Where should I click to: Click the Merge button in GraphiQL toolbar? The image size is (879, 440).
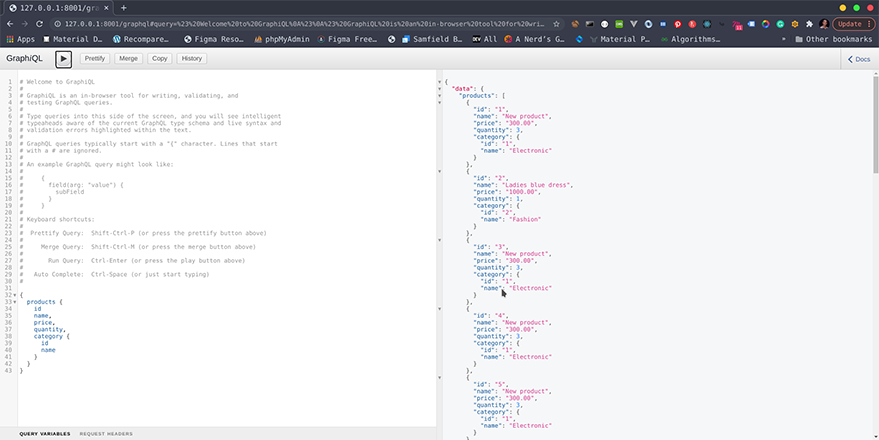click(128, 58)
